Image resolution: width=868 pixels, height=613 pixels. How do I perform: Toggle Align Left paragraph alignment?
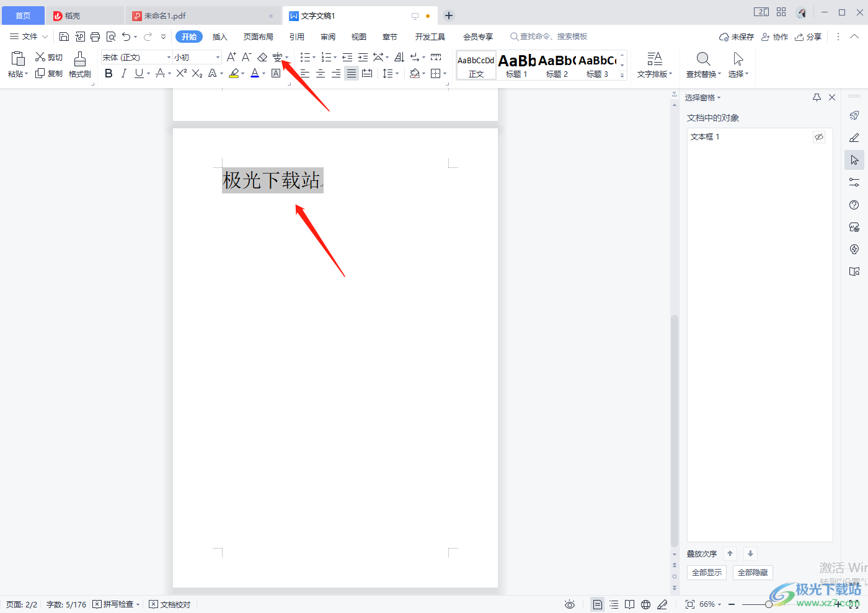304,73
